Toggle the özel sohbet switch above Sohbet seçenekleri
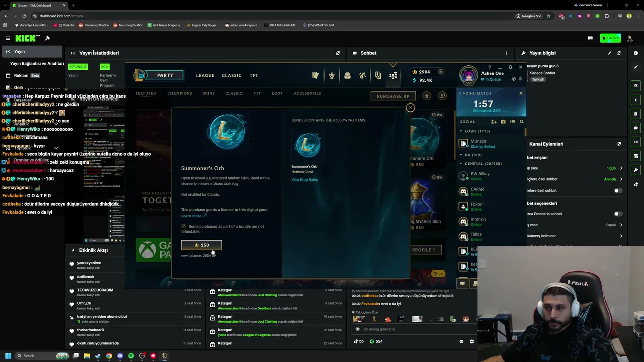644x362 pixels. click(618, 191)
